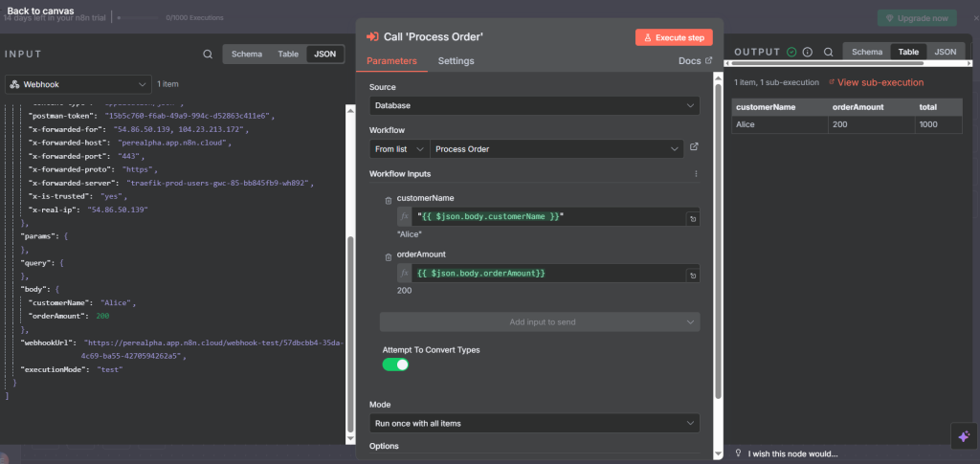Click the Execute step button
Screen dimensions: 980x464
674,37
